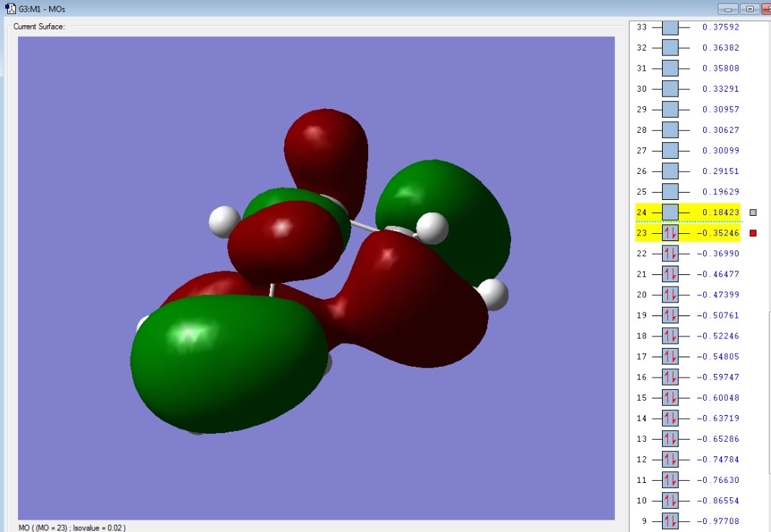Click energy value 0.36382

[x=721, y=48]
